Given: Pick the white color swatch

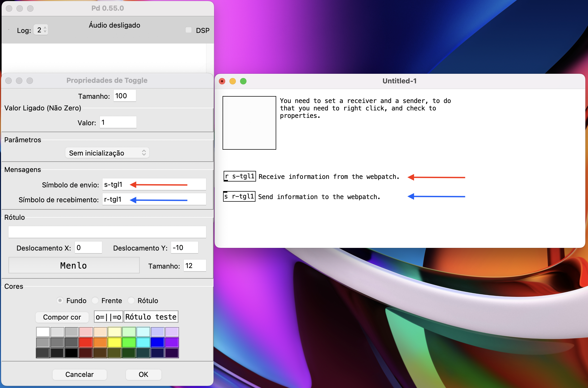Looking at the screenshot, I should (x=43, y=332).
